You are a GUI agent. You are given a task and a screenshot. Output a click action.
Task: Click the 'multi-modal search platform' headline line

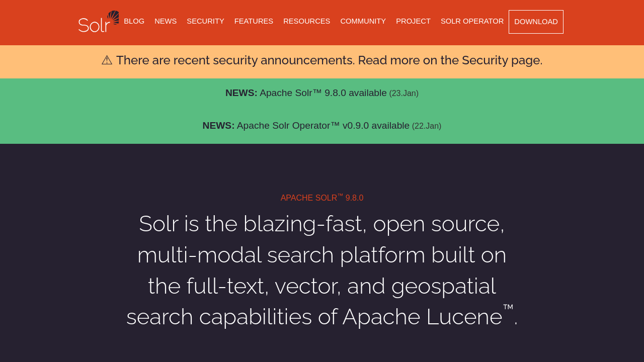pyautogui.click(x=321, y=255)
